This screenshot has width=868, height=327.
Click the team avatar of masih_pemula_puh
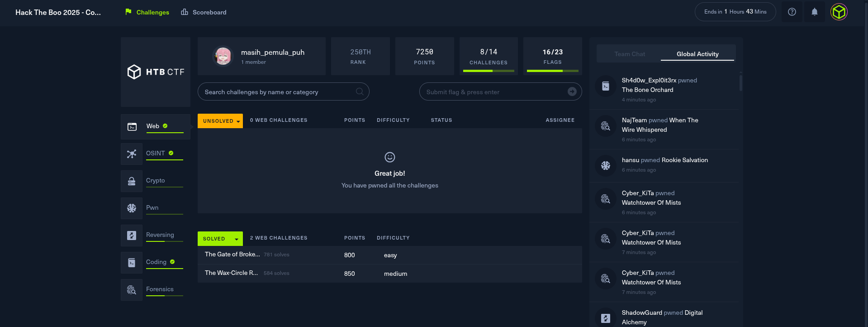pos(223,56)
